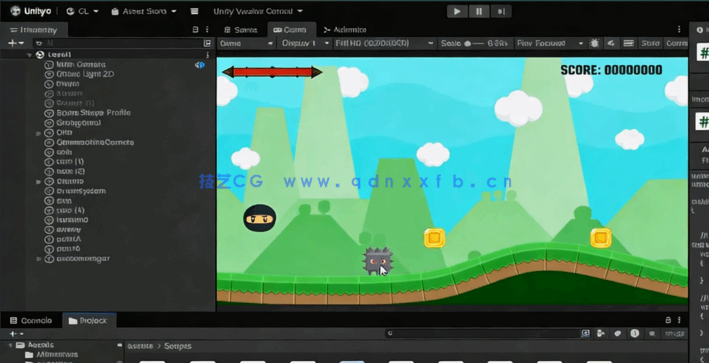This screenshot has height=363, width=709.
Task: Open the Project panel kebab menu
Action: pyautogui.click(x=679, y=320)
